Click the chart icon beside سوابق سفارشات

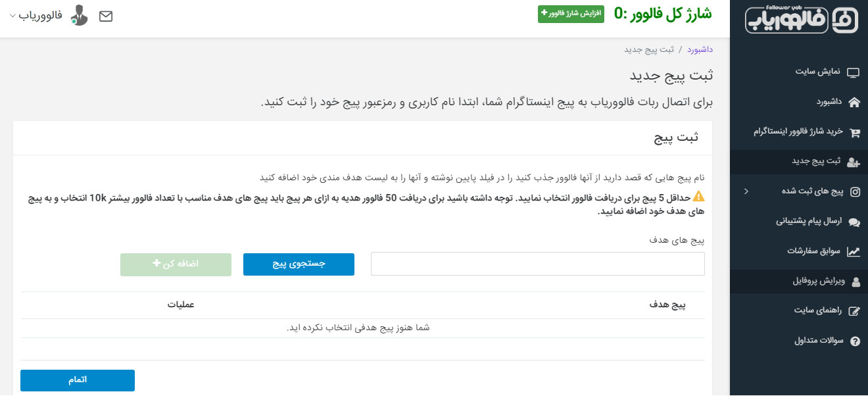pyautogui.click(x=854, y=251)
